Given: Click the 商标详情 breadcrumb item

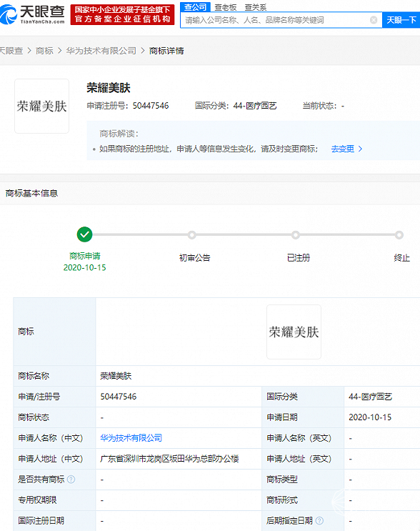Looking at the screenshot, I should 166,51.
